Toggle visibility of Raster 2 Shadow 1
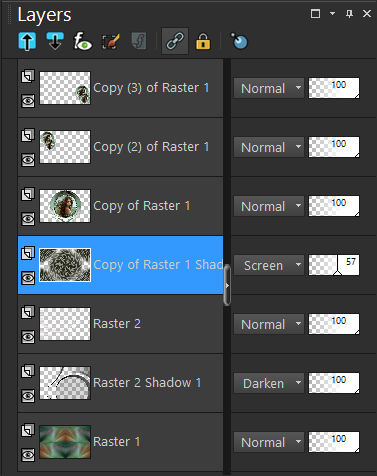This screenshot has width=377, height=476. [28, 396]
